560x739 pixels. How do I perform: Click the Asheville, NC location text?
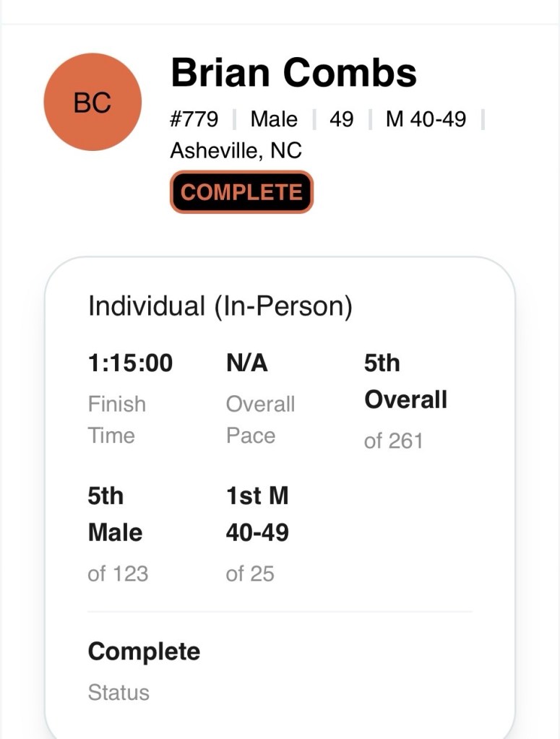[x=236, y=151]
